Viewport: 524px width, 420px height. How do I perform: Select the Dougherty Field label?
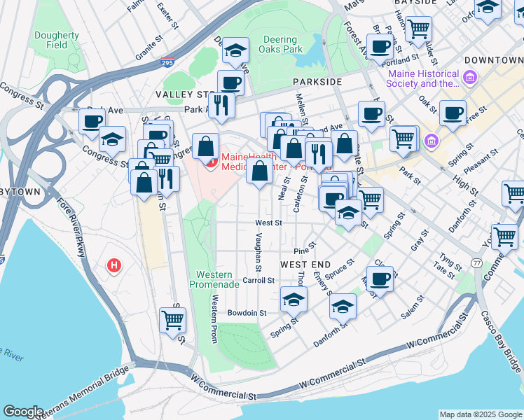coord(57,40)
